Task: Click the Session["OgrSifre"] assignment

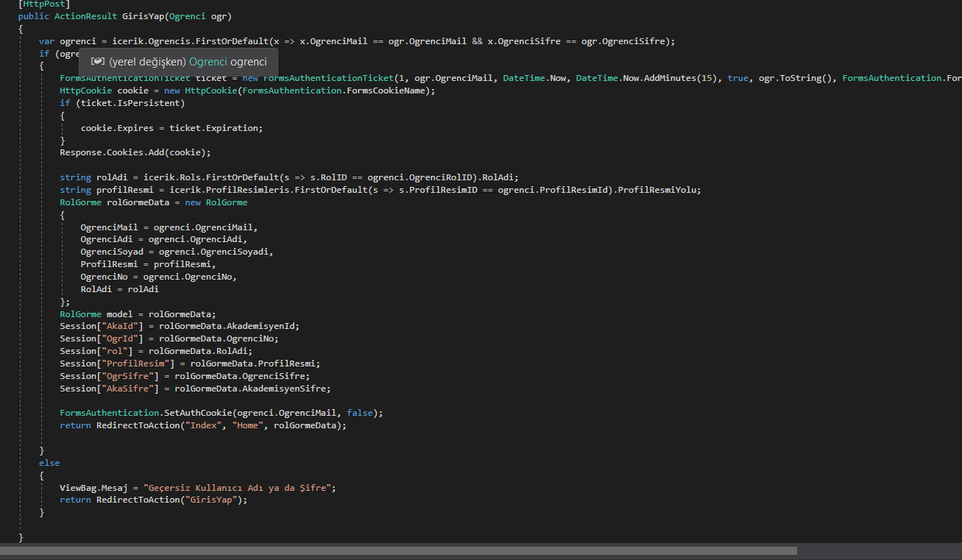Action: pyautogui.click(x=185, y=376)
